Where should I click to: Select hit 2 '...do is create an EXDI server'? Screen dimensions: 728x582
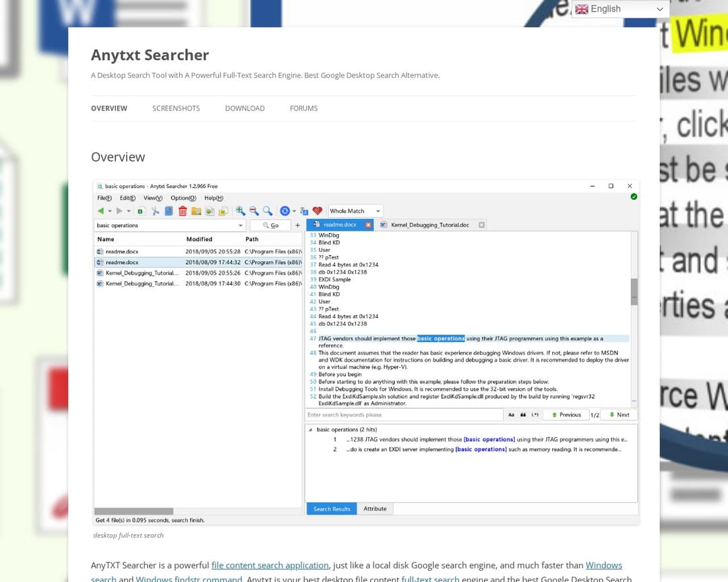coord(477,449)
